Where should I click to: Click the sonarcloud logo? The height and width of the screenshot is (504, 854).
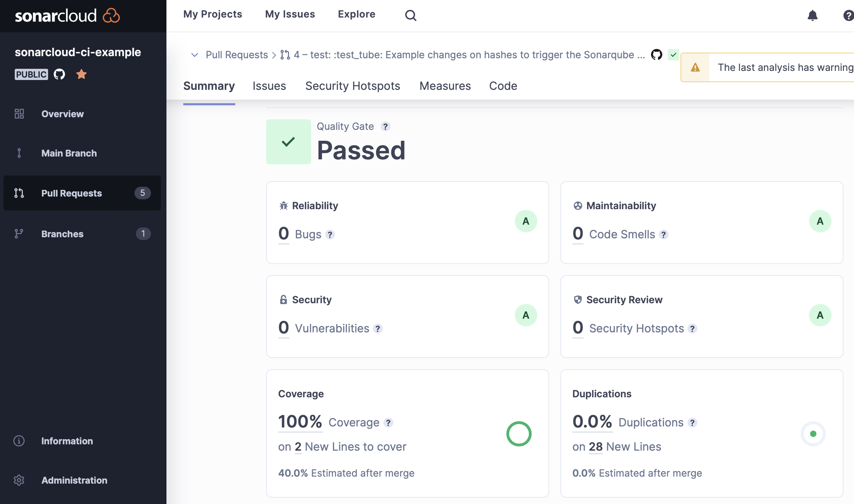[x=67, y=16]
